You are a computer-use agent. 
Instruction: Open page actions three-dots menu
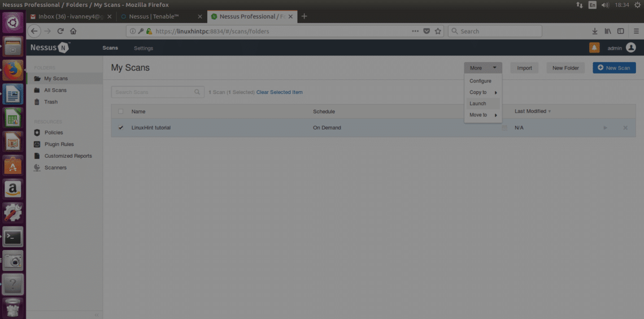(415, 31)
